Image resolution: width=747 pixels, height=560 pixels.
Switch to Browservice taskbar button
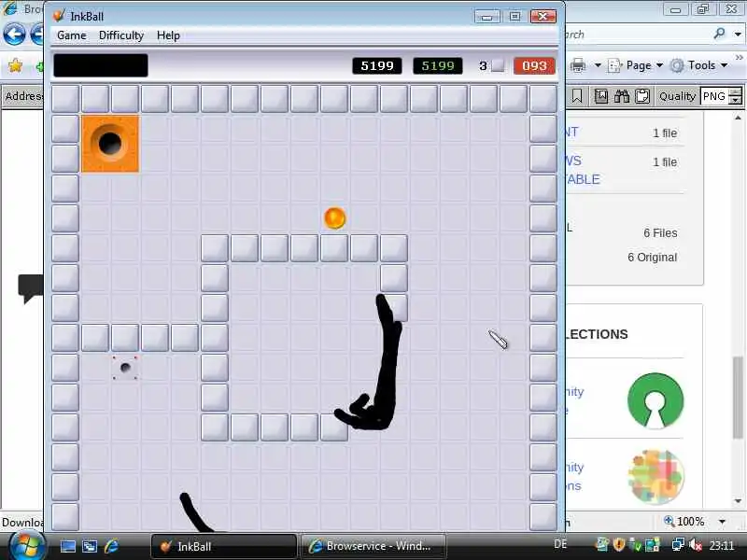coord(373,546)
